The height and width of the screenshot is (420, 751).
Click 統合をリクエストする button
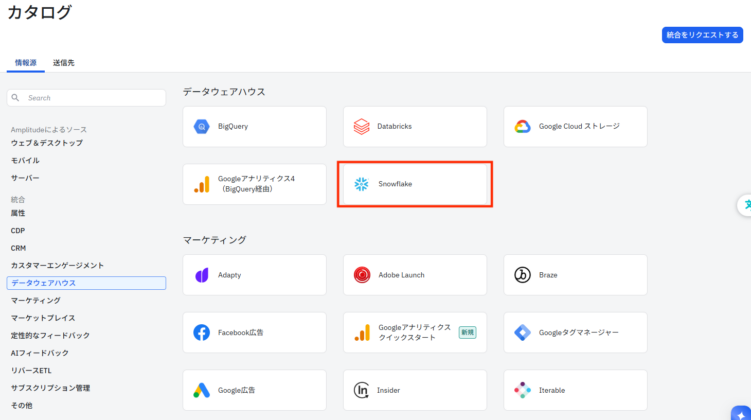point(701,35)
